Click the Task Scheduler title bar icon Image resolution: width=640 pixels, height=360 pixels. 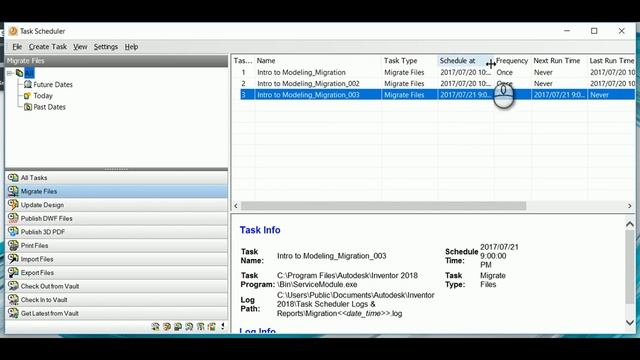pyautogui.click(x=13, y=31)
